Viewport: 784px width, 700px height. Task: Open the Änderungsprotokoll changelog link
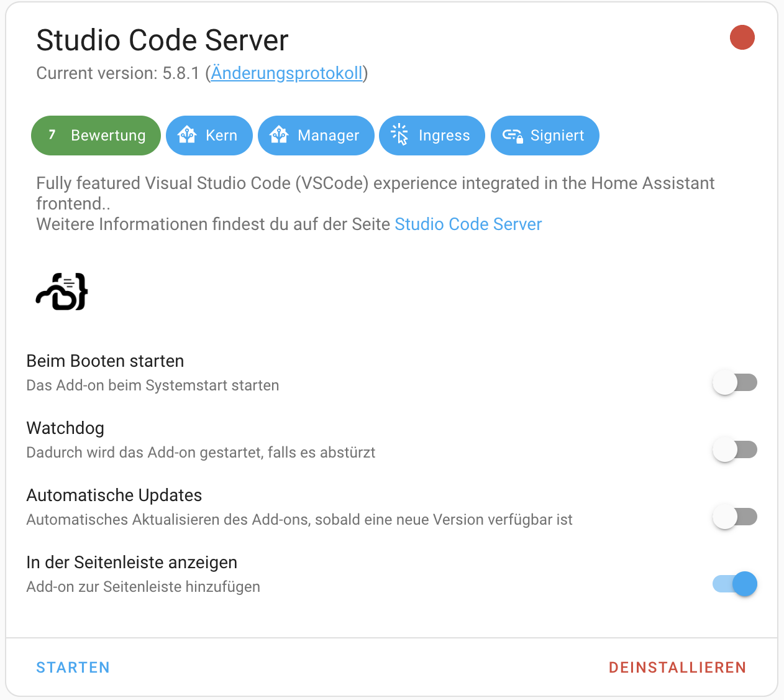(x=287, y=73)
